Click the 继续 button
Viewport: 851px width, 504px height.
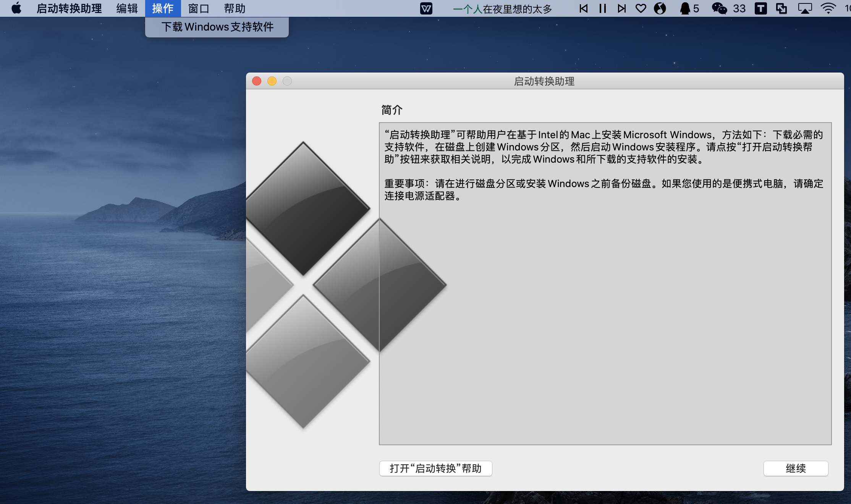pos(796,468)
